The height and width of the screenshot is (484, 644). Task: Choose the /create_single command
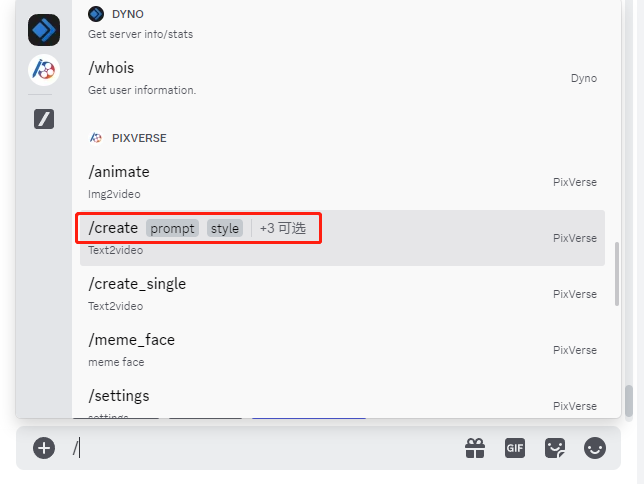[342, 294]
